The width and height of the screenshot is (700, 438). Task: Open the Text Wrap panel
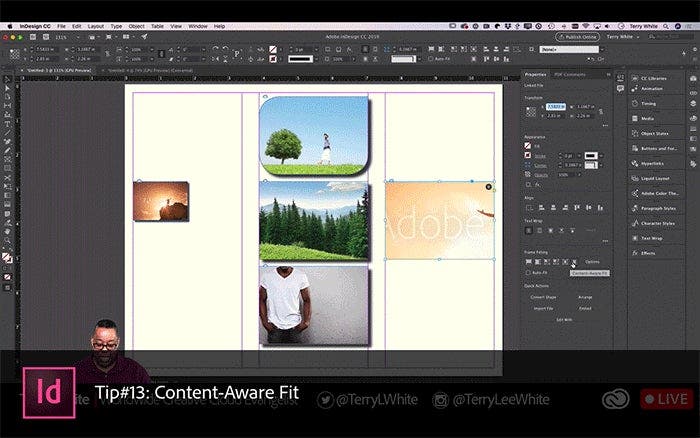[x=651, y=238]
